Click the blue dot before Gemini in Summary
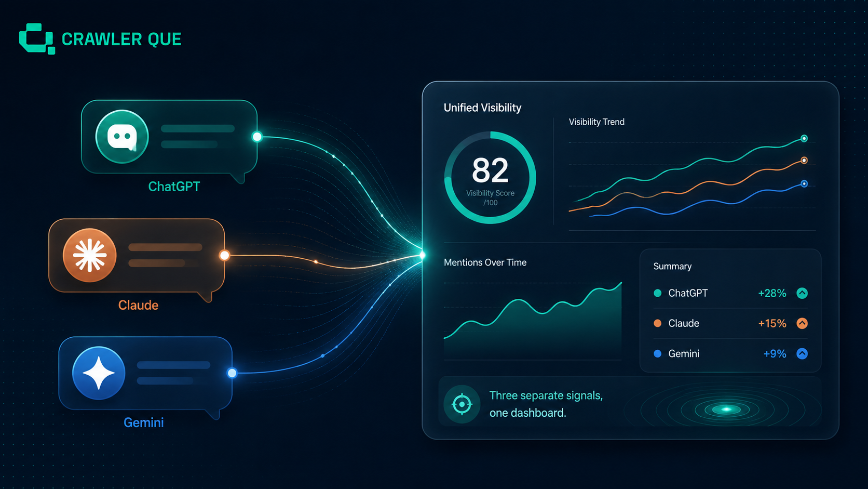Viewport: 868px width, 489px height. (658, 353)
